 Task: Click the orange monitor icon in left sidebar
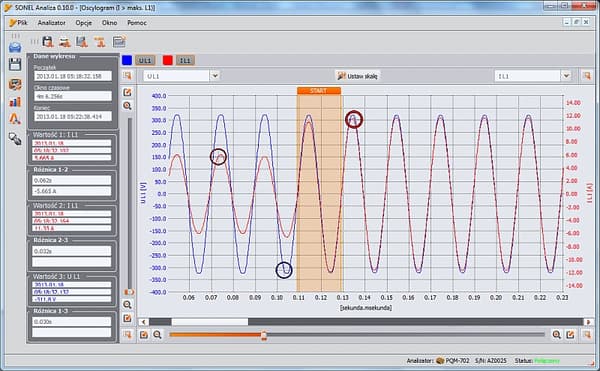tap(15, 85)
